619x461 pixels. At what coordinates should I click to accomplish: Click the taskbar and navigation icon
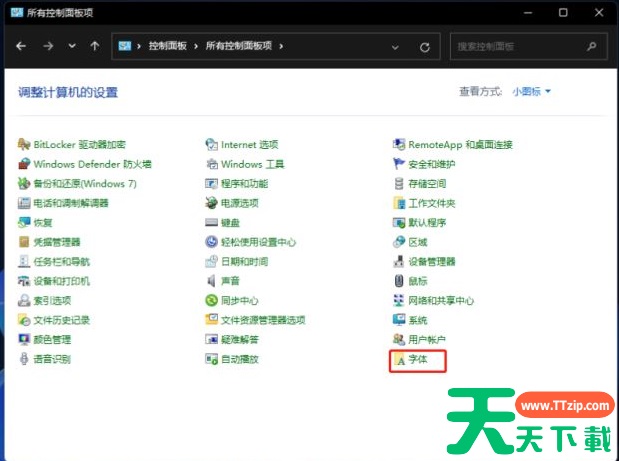(24, 261)
